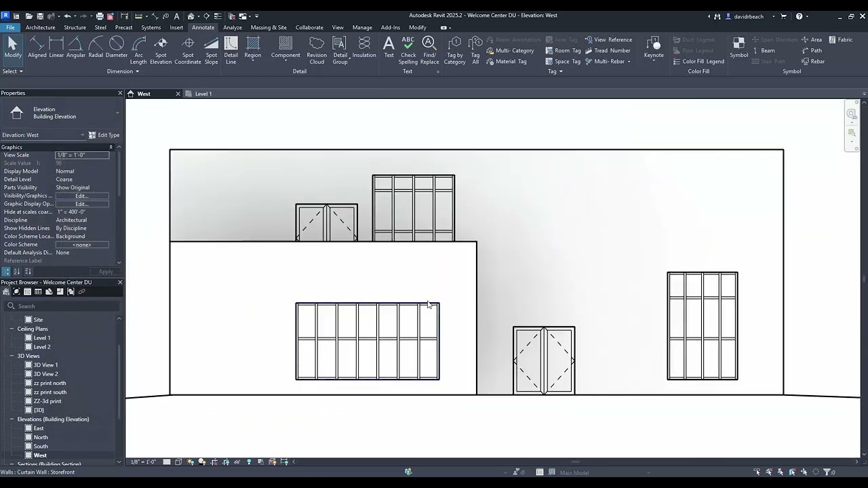Screen dimensions: 868x488
Task: Choose the Linear dimension tool
Action: click(56, 47)
